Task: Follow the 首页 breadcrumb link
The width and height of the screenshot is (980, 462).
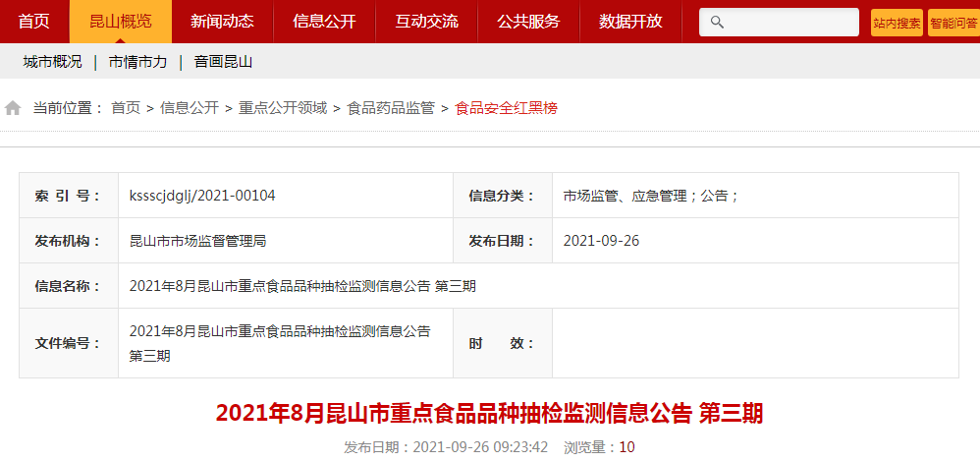Action: pyautogui.click(x=126, y=108)
